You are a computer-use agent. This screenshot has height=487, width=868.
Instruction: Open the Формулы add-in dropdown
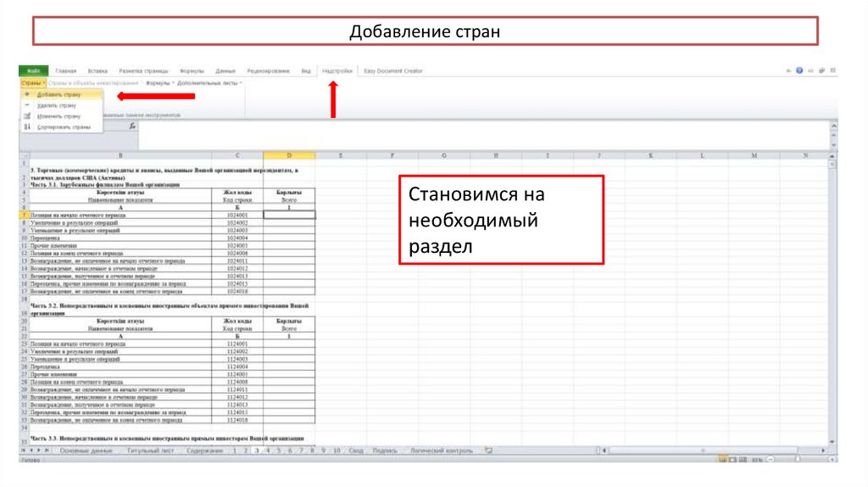[160, 83]
